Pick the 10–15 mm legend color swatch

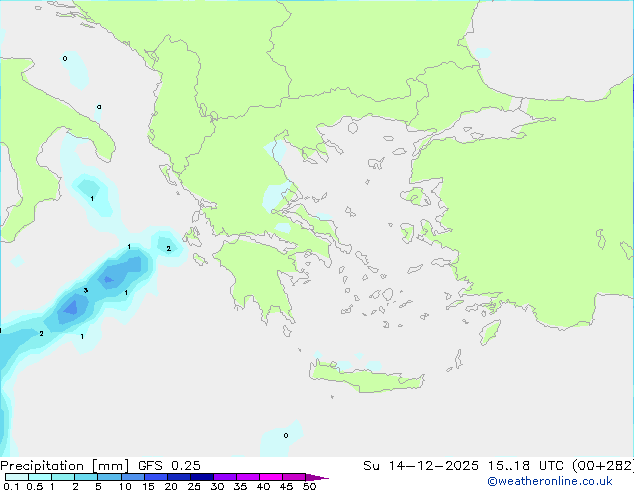(x=132, y=477)
